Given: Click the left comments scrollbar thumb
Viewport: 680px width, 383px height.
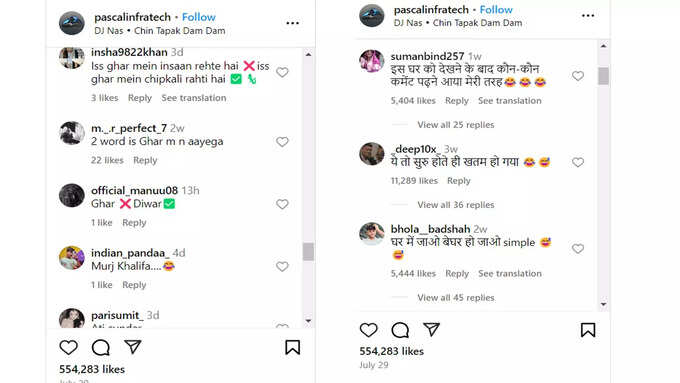Looking at the screenshot, I should pyautogui.click(x=308, y=252).
